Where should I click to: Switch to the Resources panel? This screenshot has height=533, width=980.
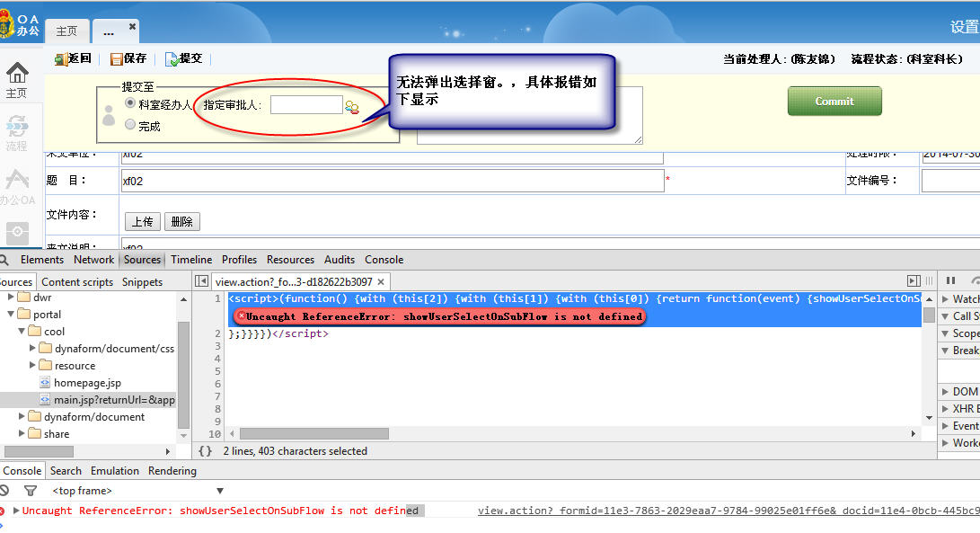(291, 260)
